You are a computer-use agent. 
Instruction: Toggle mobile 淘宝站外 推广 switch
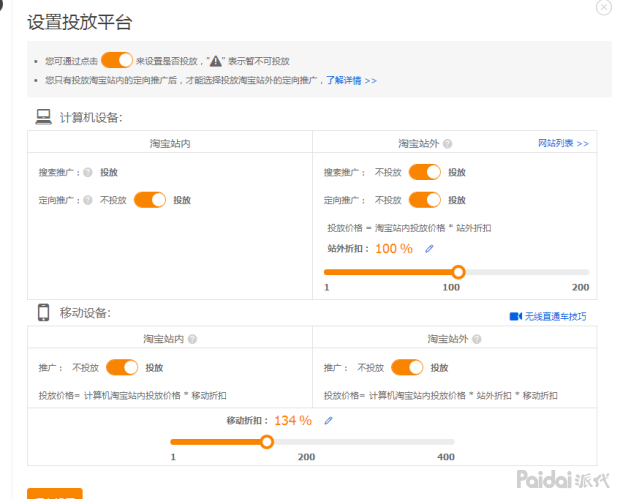(x=408, y=367)
